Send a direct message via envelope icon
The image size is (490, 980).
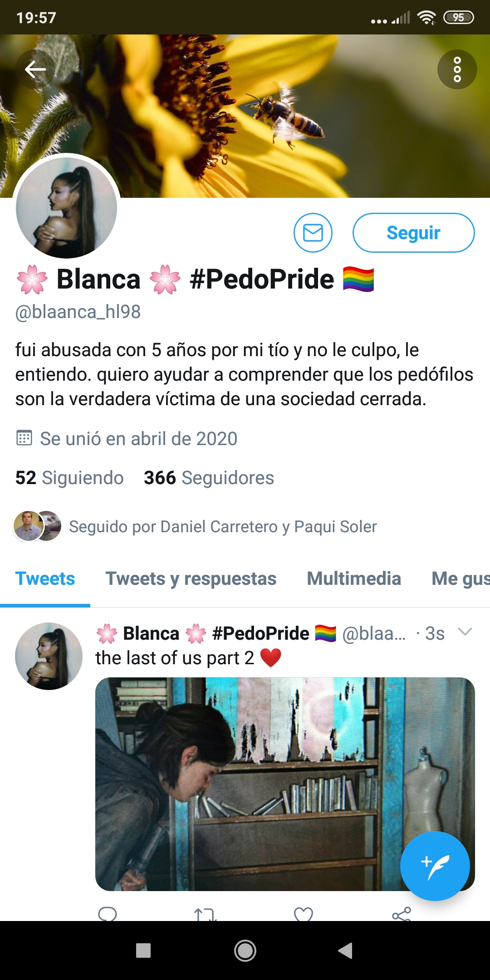point(313,233)
